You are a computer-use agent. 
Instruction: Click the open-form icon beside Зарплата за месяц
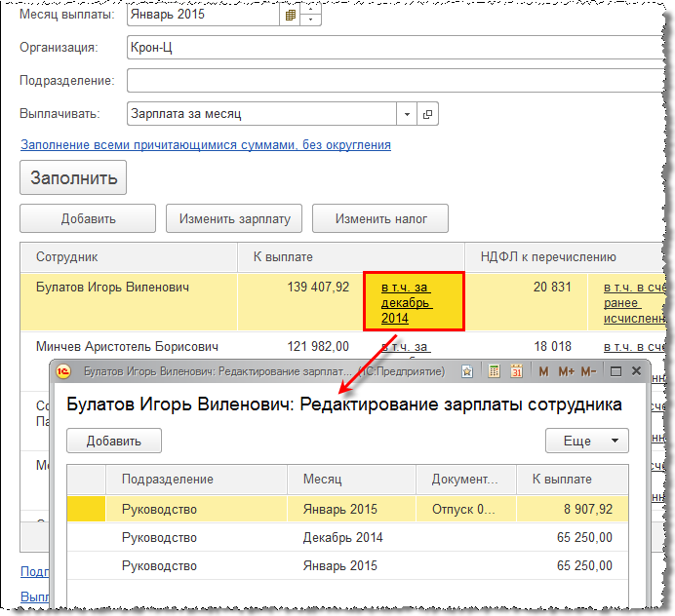(426, 114)
